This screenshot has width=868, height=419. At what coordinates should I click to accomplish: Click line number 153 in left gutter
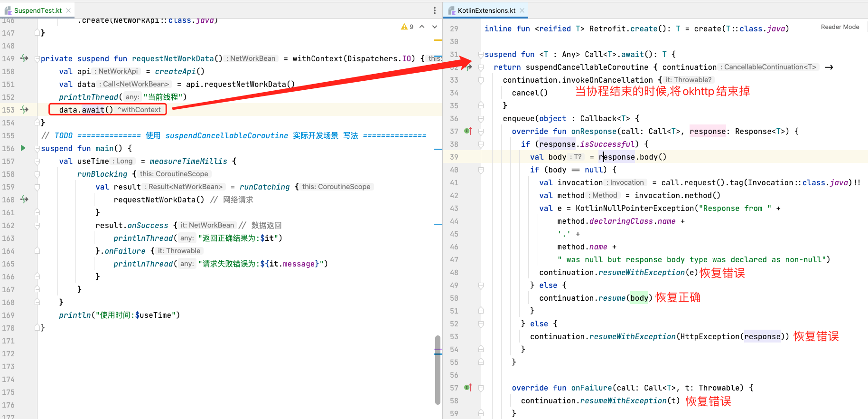(9, 110)
